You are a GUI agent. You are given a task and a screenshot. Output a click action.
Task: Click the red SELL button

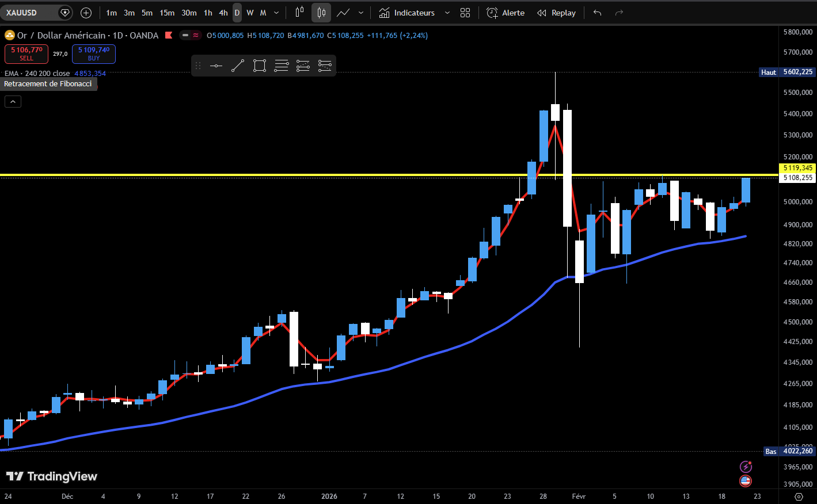(x=26, y=54)
